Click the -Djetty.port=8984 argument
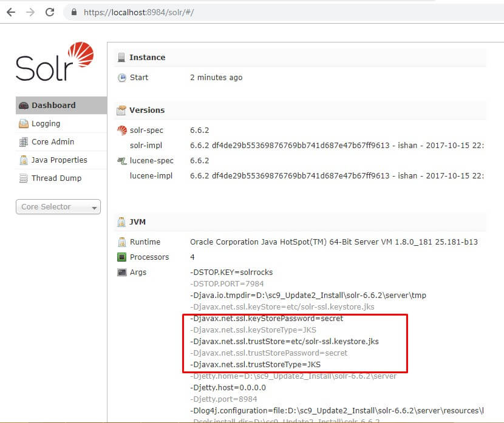The image size is (504, 423). pos(223,399)
